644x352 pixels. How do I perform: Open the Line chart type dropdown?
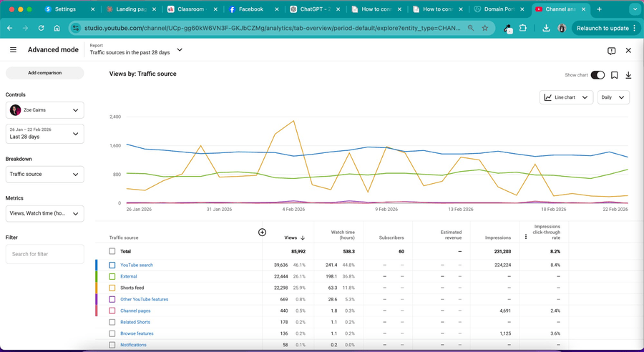(565, 97)
